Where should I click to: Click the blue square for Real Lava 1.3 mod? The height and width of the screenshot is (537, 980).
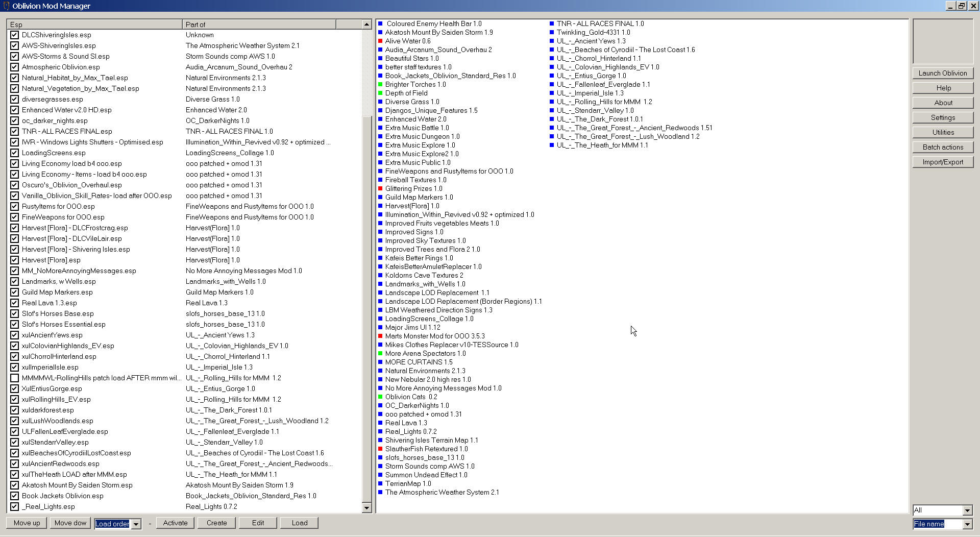[380, 423]
